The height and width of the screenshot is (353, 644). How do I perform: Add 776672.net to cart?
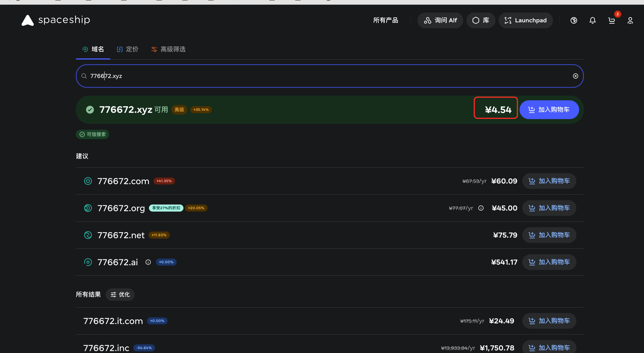tap(549, 235)
